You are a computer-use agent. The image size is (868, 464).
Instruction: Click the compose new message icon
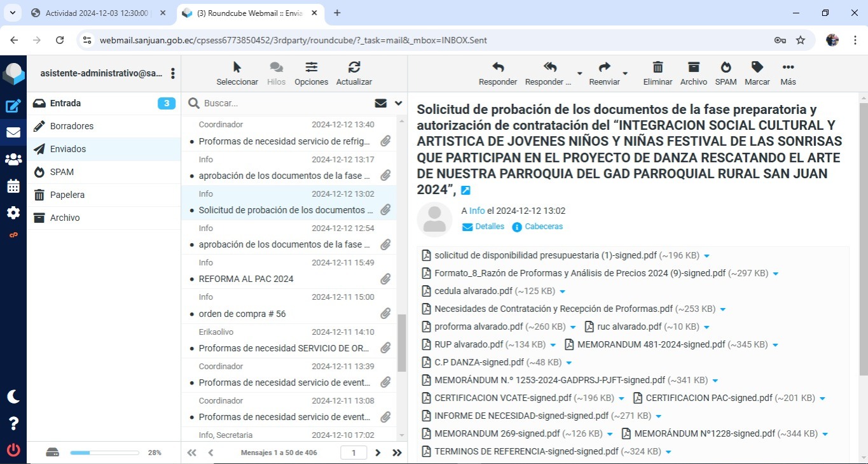click(13, 107)
